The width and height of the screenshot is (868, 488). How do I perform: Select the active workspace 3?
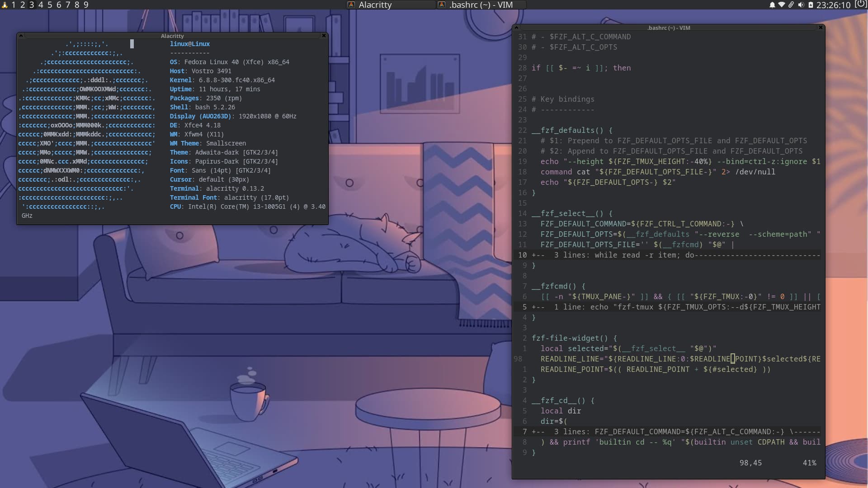point(32,5)
